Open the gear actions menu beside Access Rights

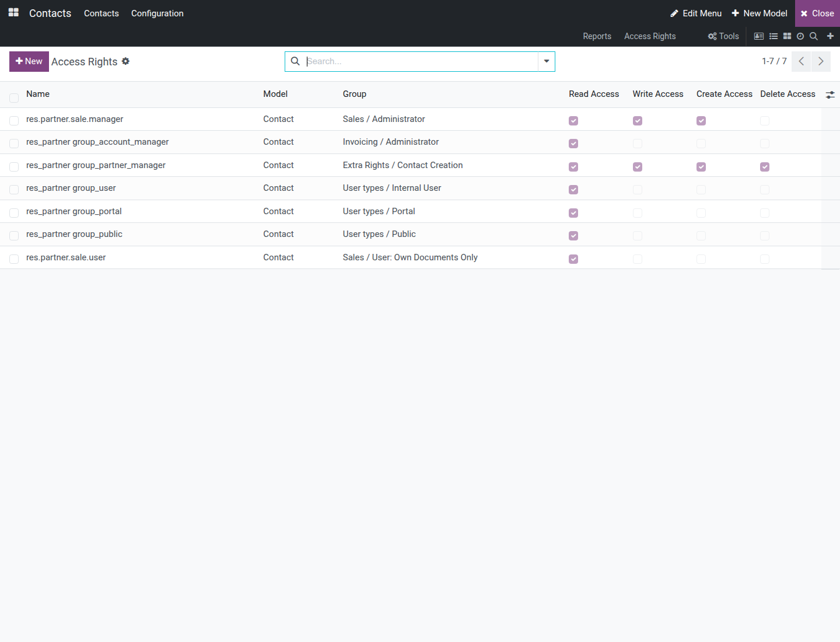click(125, 61)
